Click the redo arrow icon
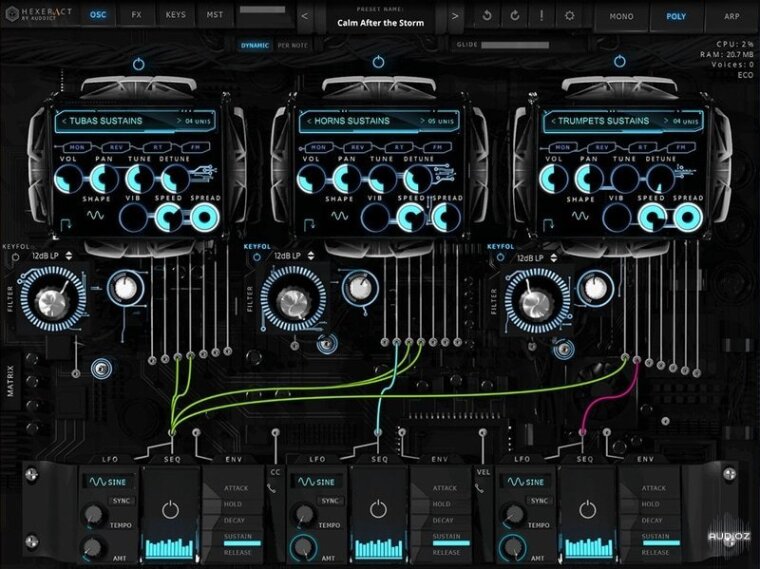This screenshot has width=760, height=569. click(514, 16)
